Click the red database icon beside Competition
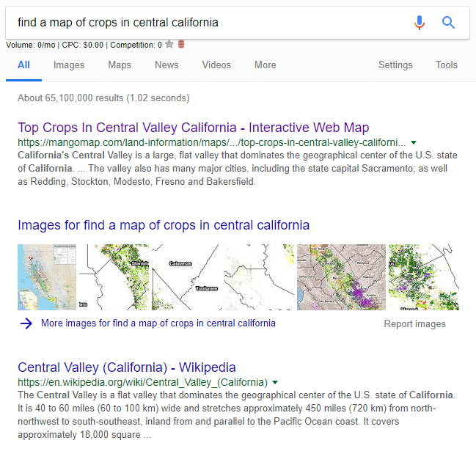476x454 pixels. point(181,45)
